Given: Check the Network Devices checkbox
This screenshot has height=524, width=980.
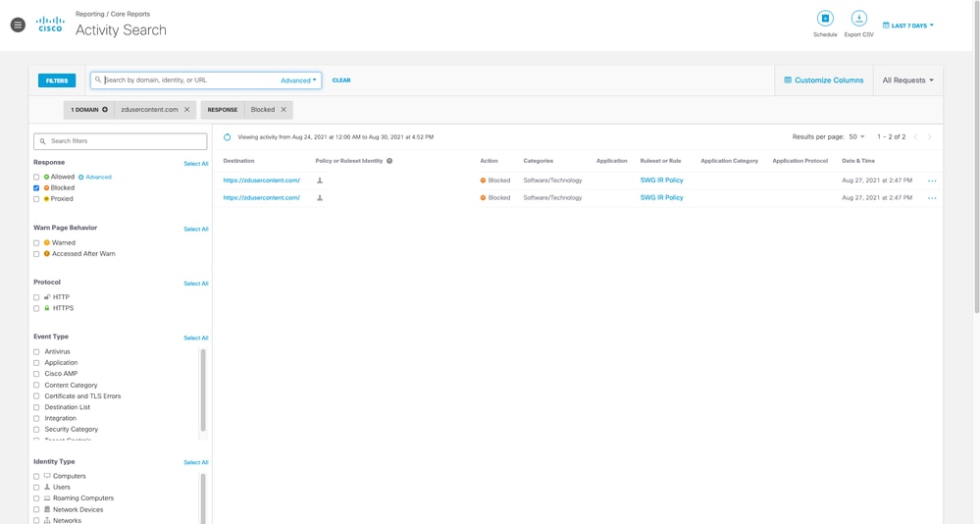Looking at the screenshot, I should [36, 509].
